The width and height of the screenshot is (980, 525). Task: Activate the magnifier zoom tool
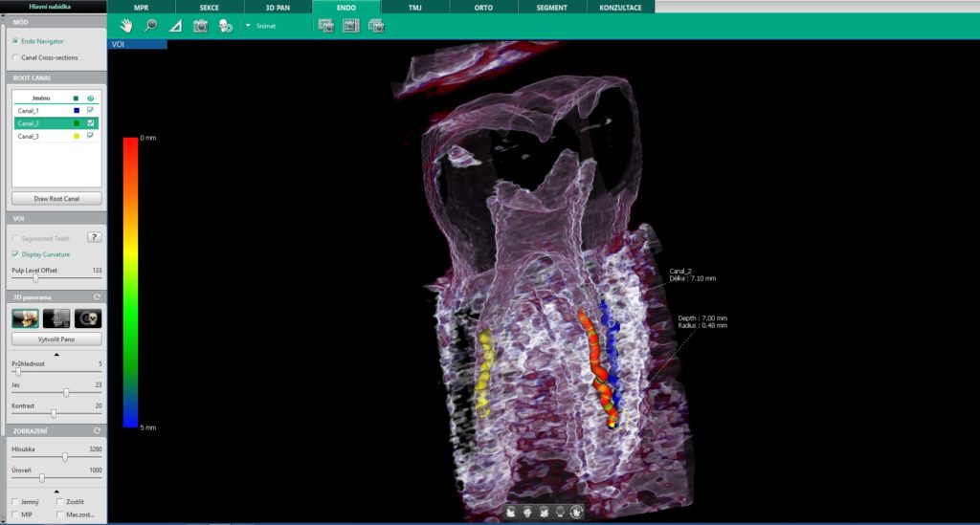click(x=150, y=26)
